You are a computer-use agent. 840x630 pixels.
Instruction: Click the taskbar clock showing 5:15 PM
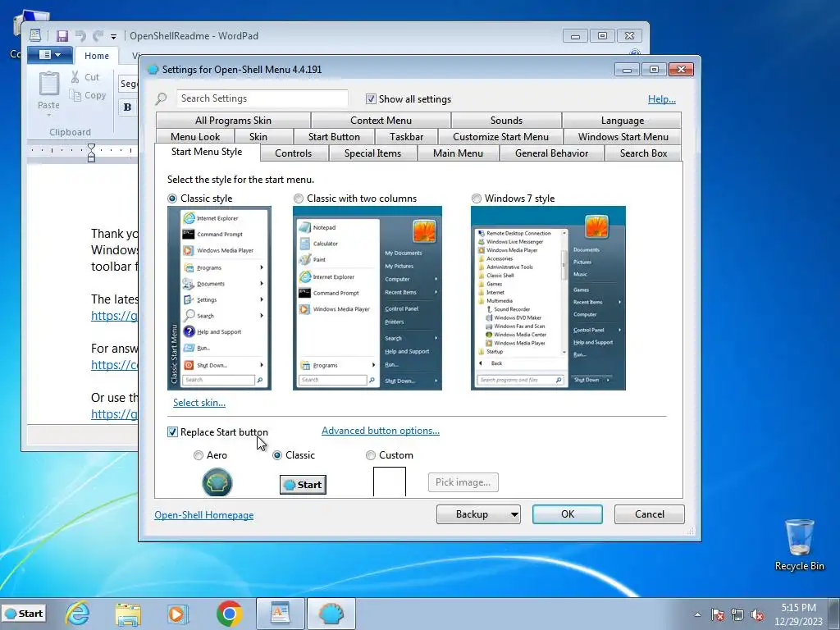coord(798,614)
